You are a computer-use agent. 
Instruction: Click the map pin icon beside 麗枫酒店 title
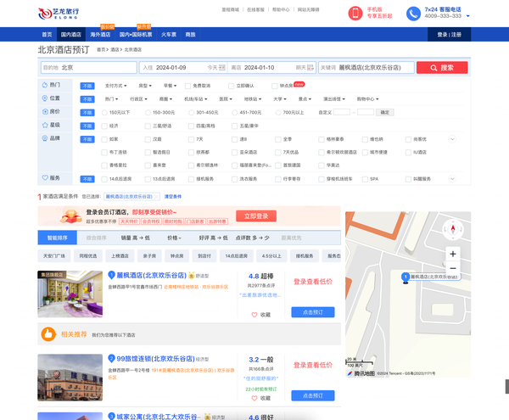tap(111, 275)
